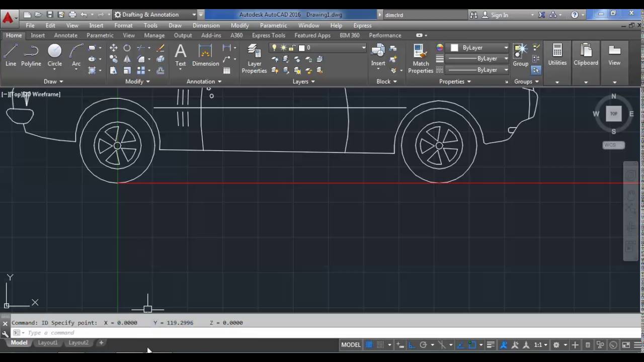The height and width of the screenshot is (362, 644).
Task: Click the layer 0 color swatch
Action: coord(301,48)
